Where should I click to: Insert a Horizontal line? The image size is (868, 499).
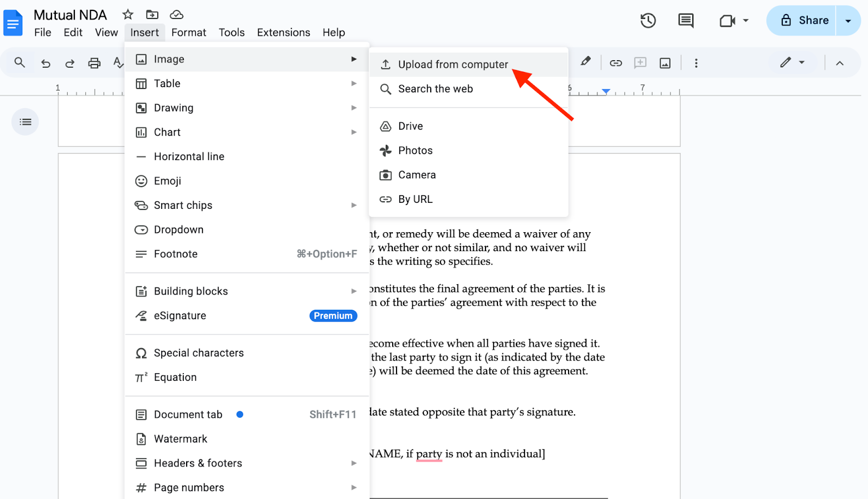click(247, 157)
